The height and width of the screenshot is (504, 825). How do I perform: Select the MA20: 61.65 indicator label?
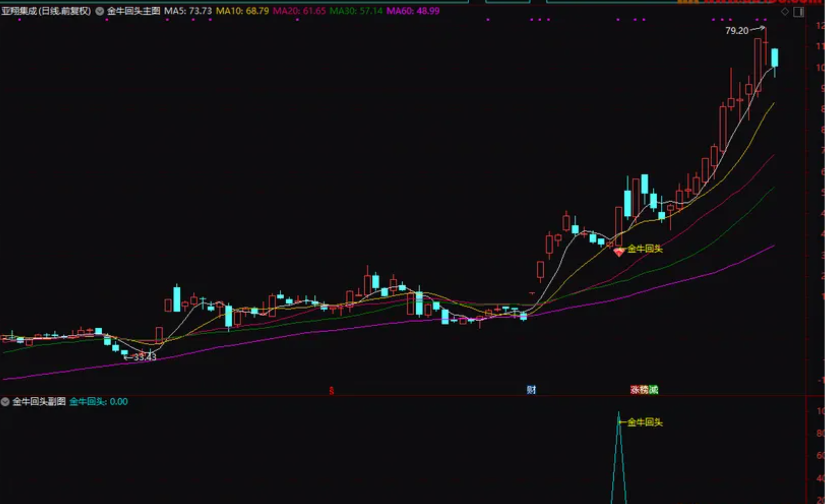[x=299, y=11]
